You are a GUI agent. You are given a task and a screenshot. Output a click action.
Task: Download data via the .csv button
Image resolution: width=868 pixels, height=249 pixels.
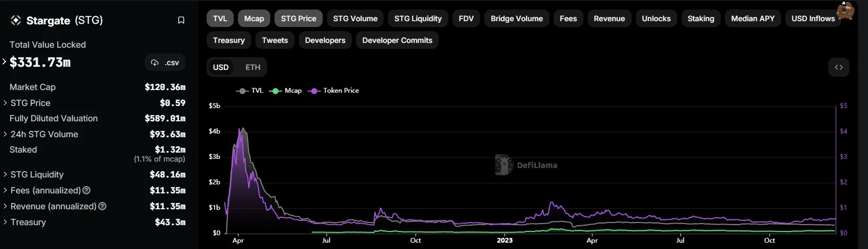[165, 63]
